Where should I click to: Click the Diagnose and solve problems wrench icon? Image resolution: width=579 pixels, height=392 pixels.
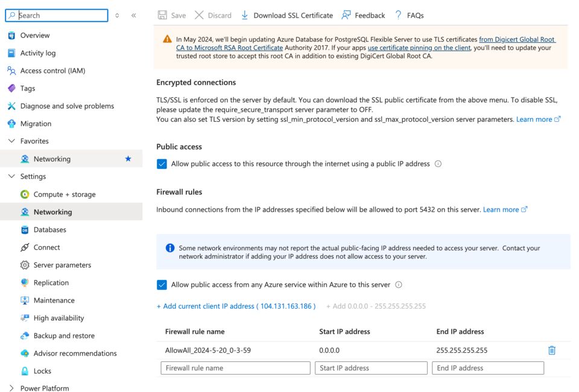point(11,106)
